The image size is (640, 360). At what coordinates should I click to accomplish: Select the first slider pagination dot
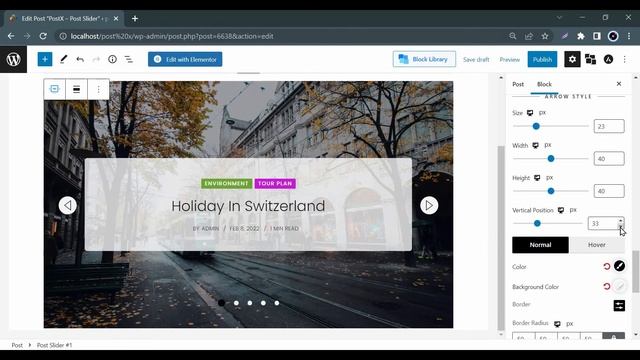(222, 303)
